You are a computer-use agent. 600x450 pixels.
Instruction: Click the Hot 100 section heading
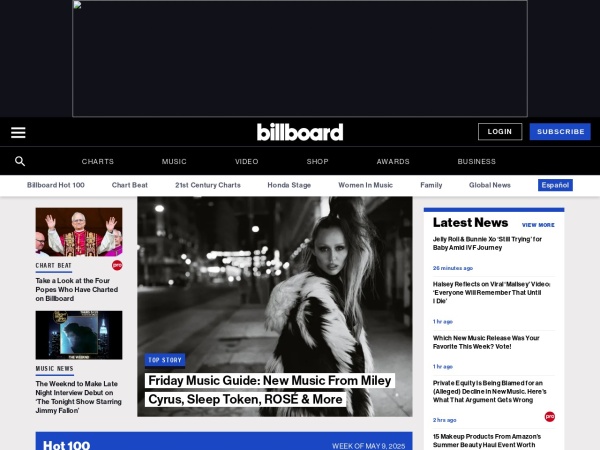click(67, 445)
